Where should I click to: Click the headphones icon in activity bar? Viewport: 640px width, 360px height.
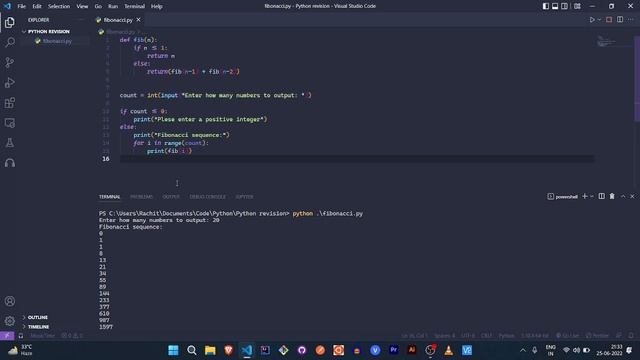click(x=10, y=163)
